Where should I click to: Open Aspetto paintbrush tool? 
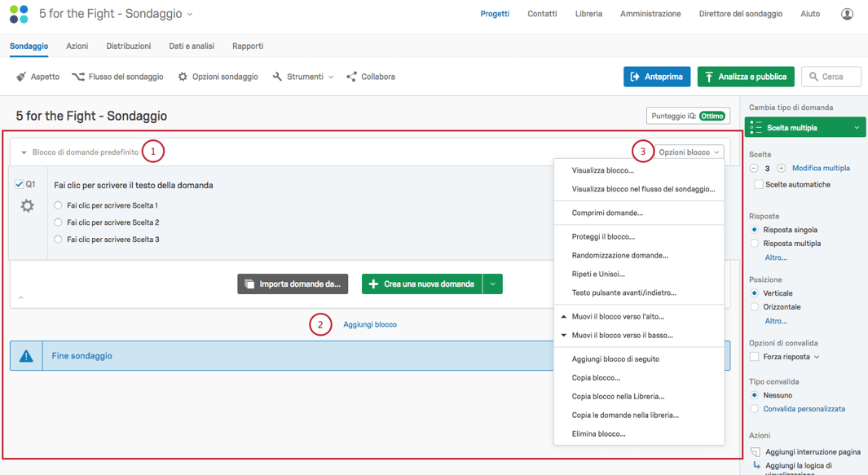tap(38, 77)
